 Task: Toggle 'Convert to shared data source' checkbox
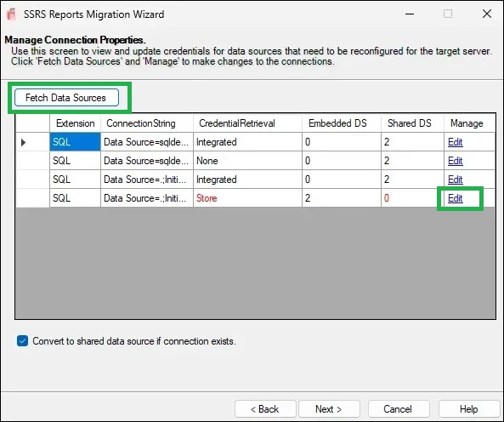22,341
